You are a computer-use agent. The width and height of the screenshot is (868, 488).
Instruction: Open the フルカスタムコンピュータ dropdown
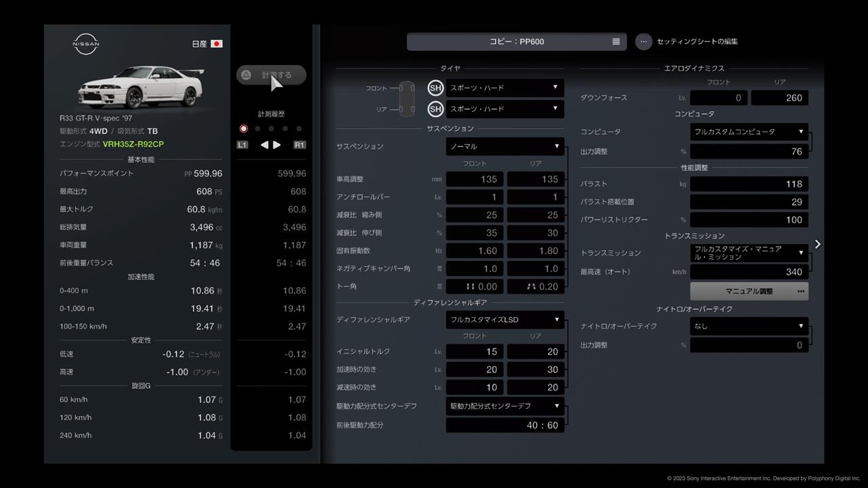[x=749, y=131]
